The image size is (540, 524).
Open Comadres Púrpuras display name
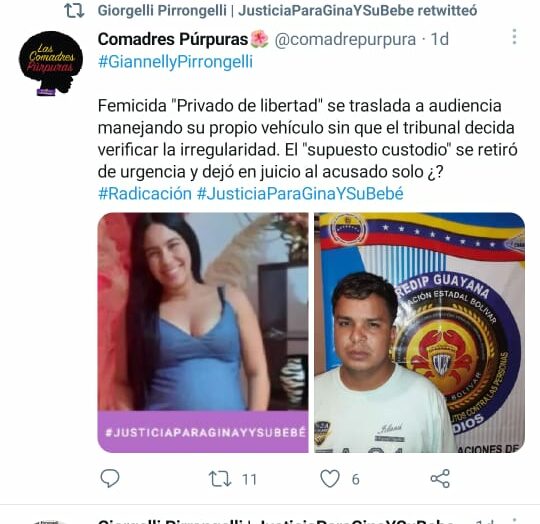(x=173, y=39)
